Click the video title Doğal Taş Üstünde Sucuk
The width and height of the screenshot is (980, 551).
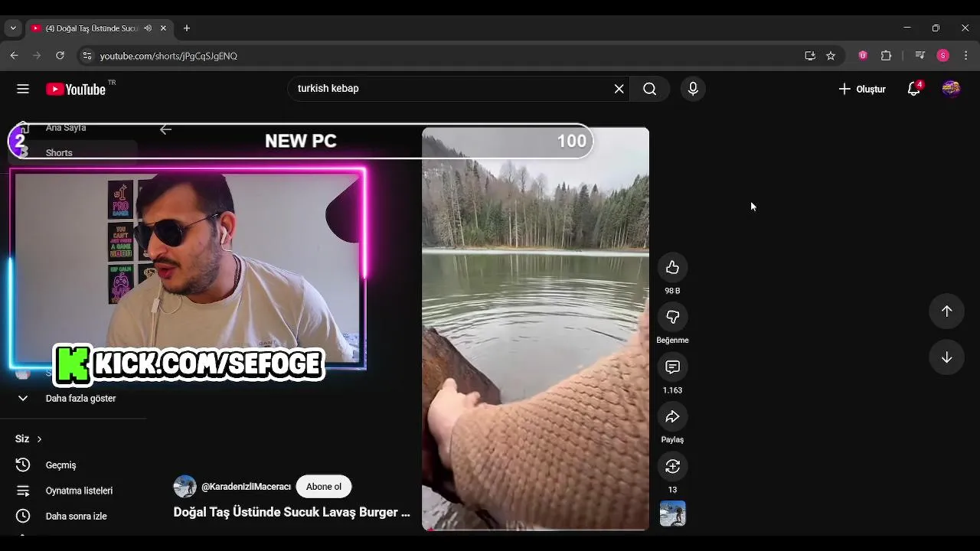click(x=292, y=512)
